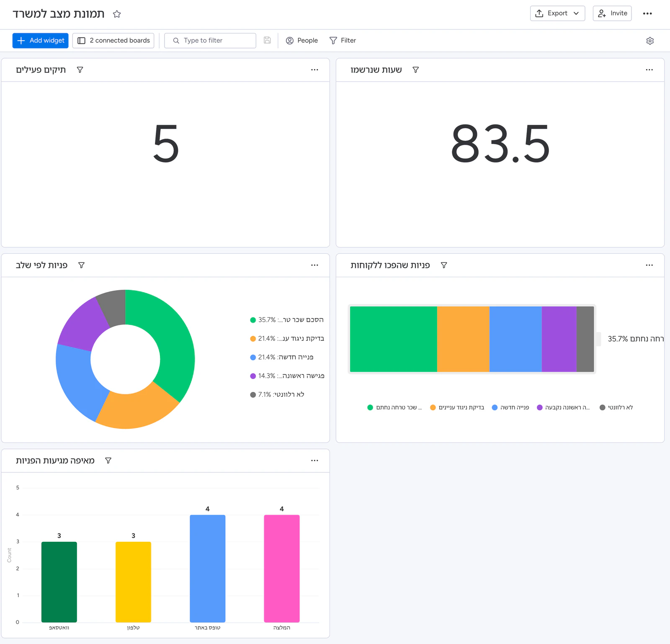Filter the שעות שנרשמו widget
This screenshot has height=644, width=670.
[415, 70]
